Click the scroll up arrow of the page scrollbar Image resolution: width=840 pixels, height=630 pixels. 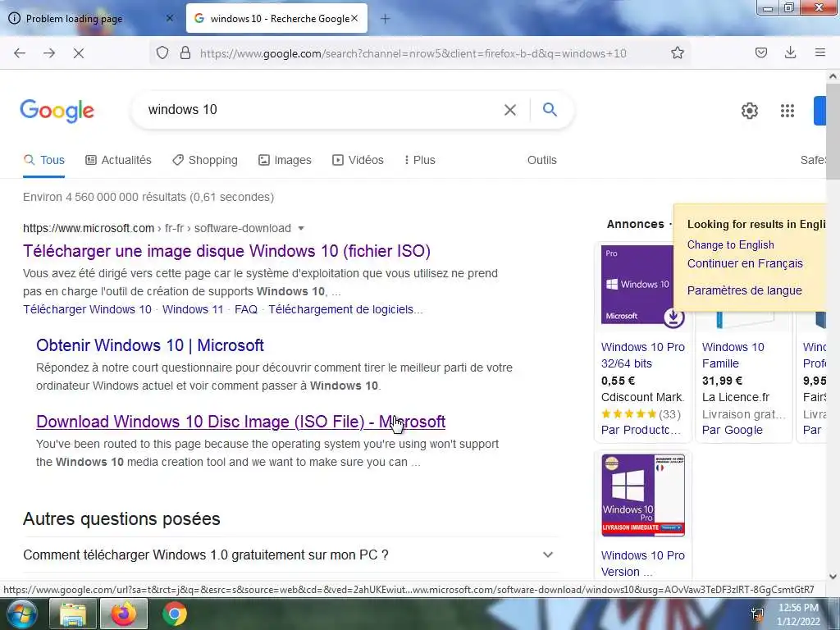coord(833,76)
